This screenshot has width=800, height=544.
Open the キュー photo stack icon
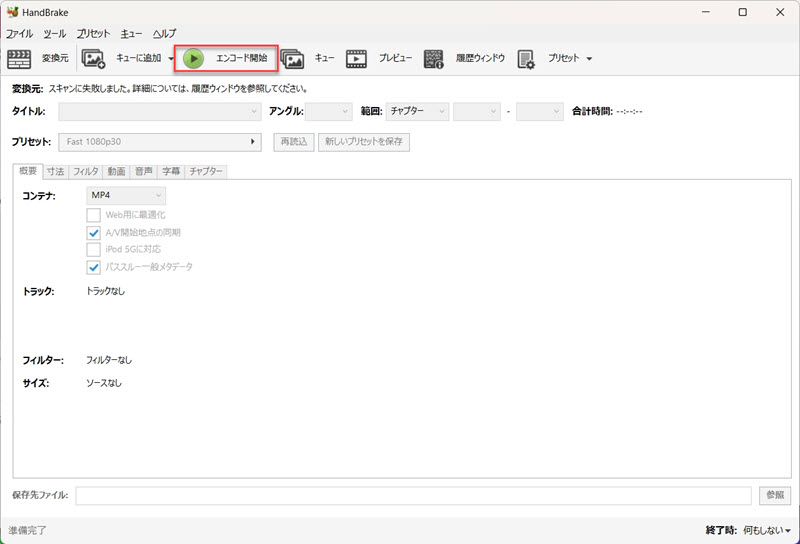coord(293,59)
